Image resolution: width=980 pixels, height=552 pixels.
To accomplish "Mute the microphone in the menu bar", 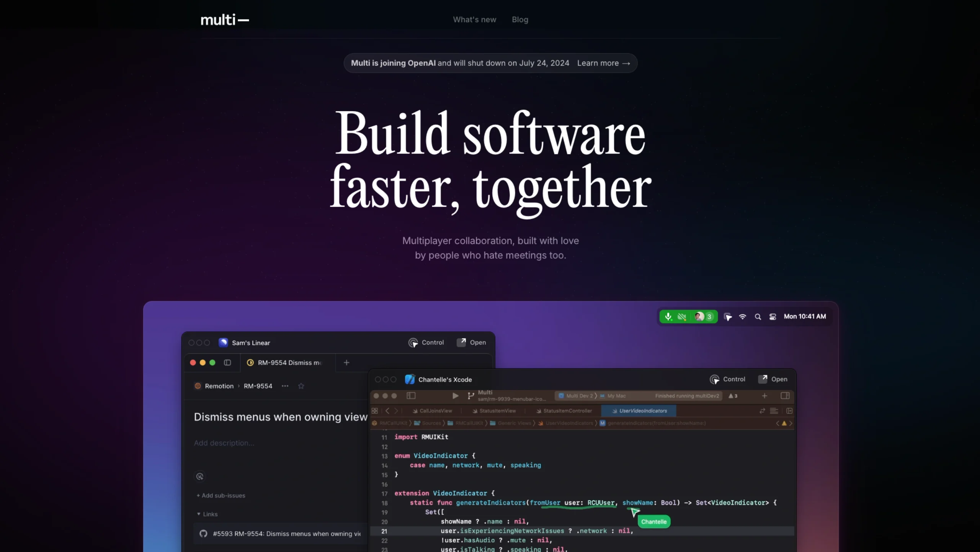I will (668, 317).
